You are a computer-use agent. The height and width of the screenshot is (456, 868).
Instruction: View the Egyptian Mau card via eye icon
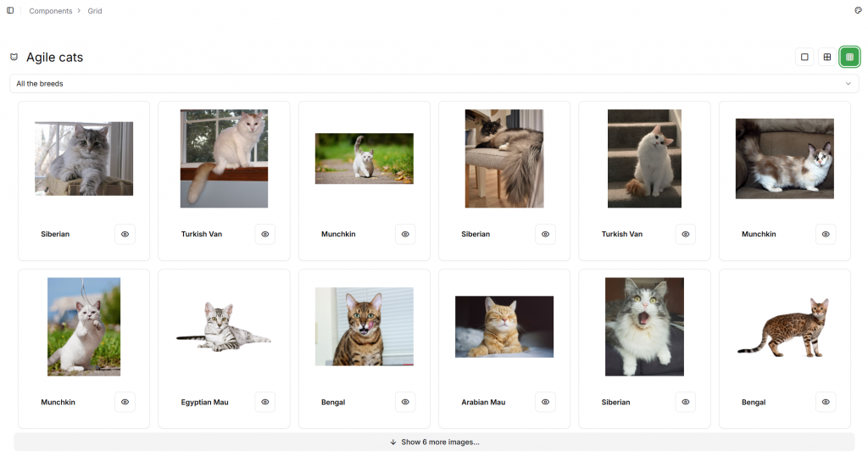point(265,403)
